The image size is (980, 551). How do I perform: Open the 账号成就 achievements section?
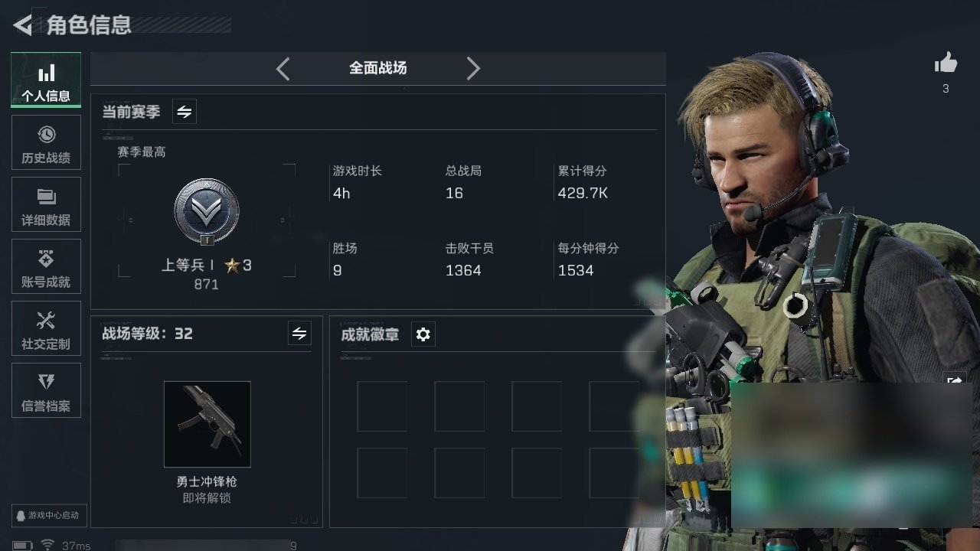tap(46, 266)
